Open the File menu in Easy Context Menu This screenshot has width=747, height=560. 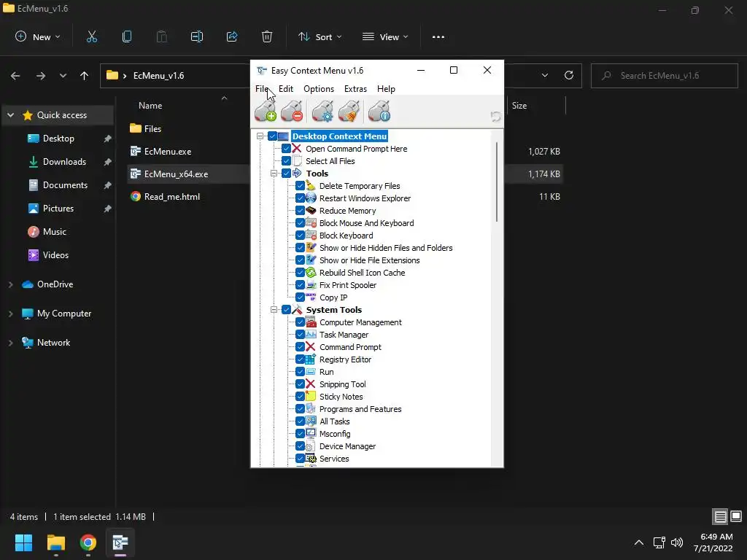tap(262, 89)
